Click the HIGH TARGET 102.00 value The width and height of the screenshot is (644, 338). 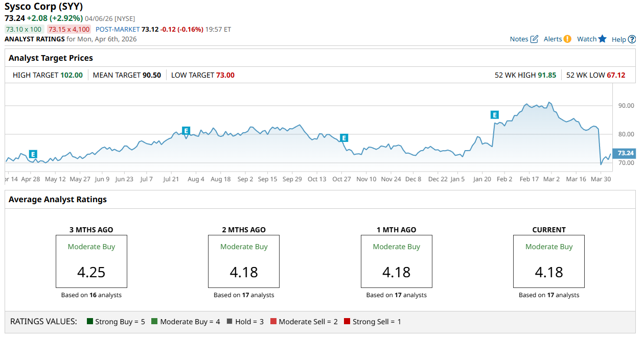pyautogui.click(x=72, y=75)
